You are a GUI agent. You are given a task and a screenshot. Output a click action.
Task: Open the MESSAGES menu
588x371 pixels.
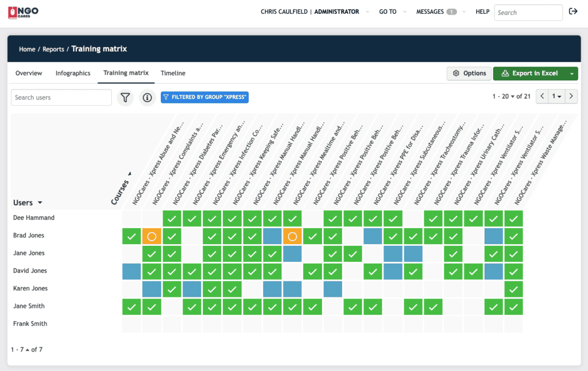430,12
